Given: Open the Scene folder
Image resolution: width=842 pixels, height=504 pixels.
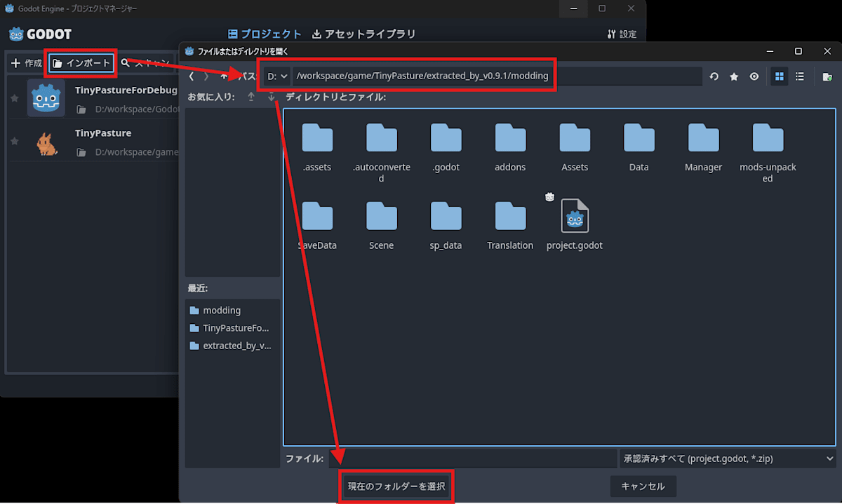Looking at the screenshot, I should [381, 225].
